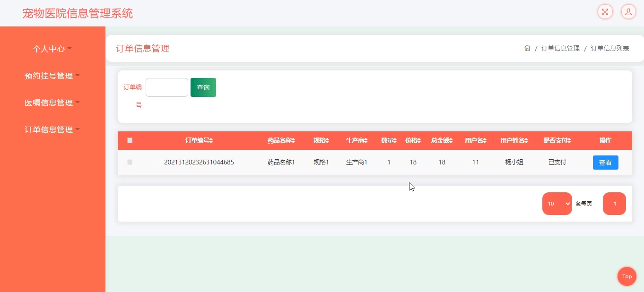Sort by 用户名 column arrows
644x292 pixels.
click(485, 141)
